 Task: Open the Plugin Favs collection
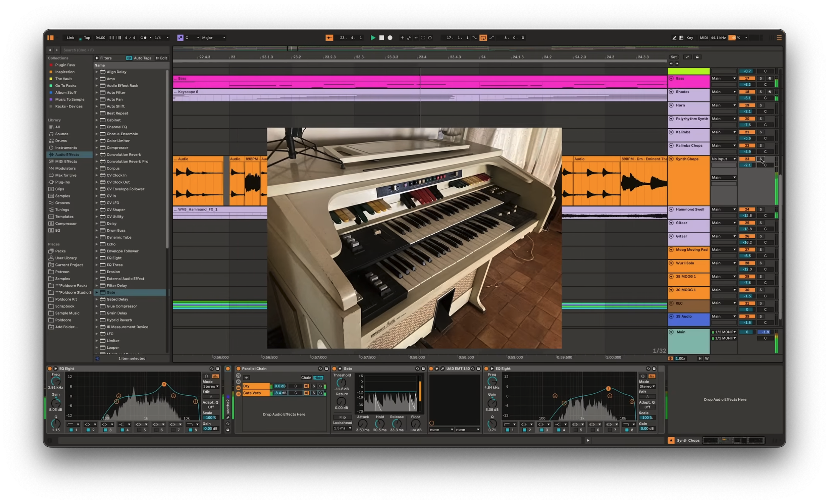point(65,65)
